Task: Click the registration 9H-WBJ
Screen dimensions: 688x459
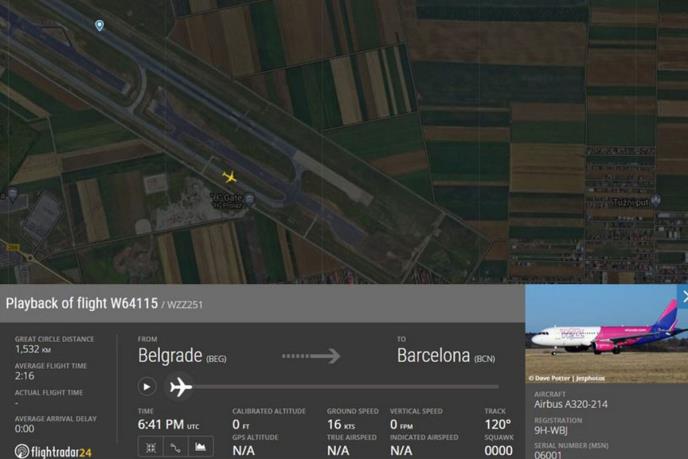Action: [x=551, y=430]
